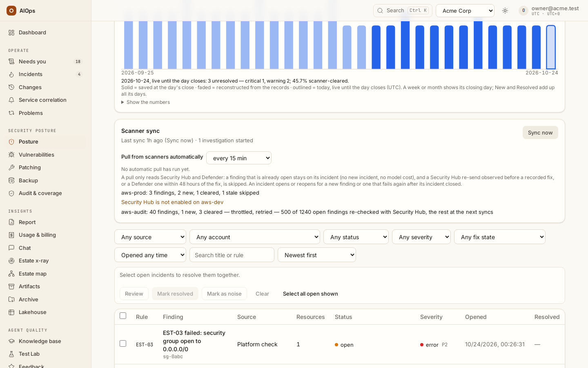Open the Any severity filter dropdown
This screenshot has height=368, width=588.
421,237
